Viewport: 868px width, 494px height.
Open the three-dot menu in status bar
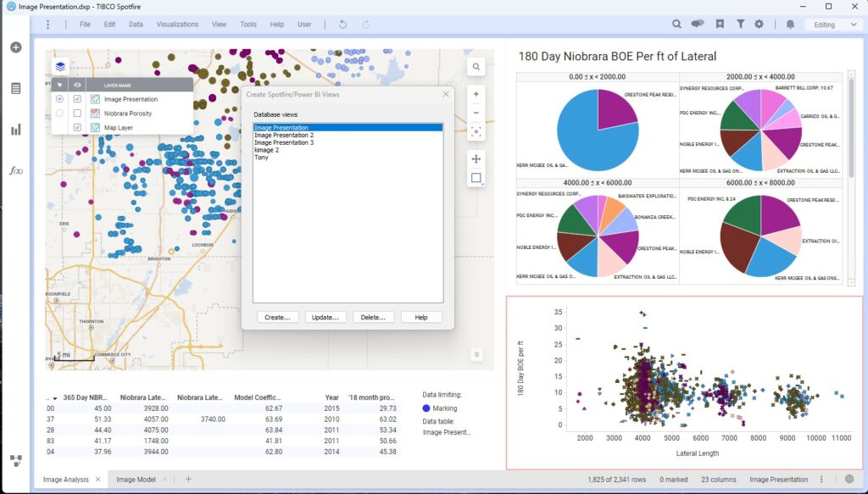(x=821, y=480)
